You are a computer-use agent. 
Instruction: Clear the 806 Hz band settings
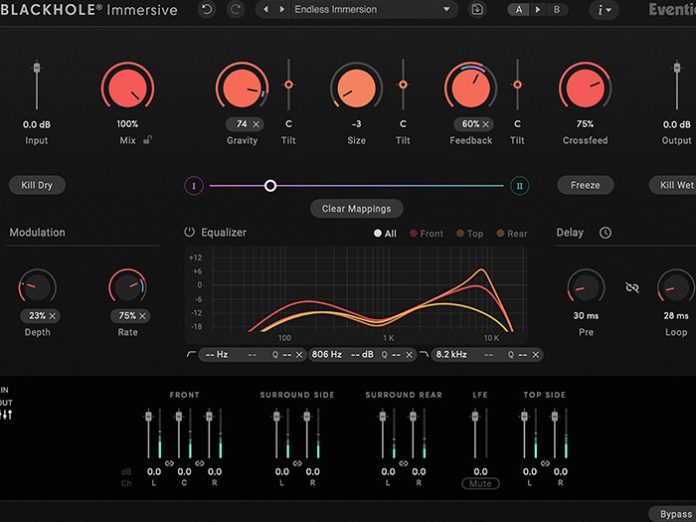pyautogui.click(x=409, y=355)
